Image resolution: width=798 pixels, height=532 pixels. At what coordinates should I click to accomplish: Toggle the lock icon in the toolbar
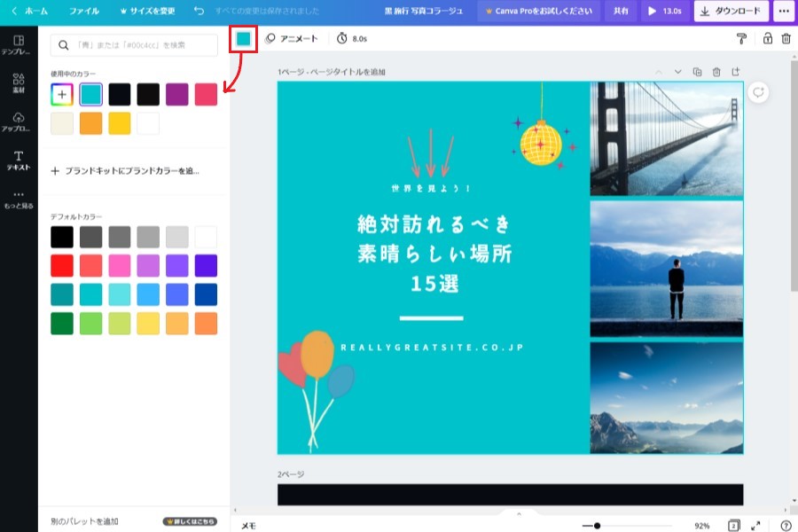tap(767, 39)
